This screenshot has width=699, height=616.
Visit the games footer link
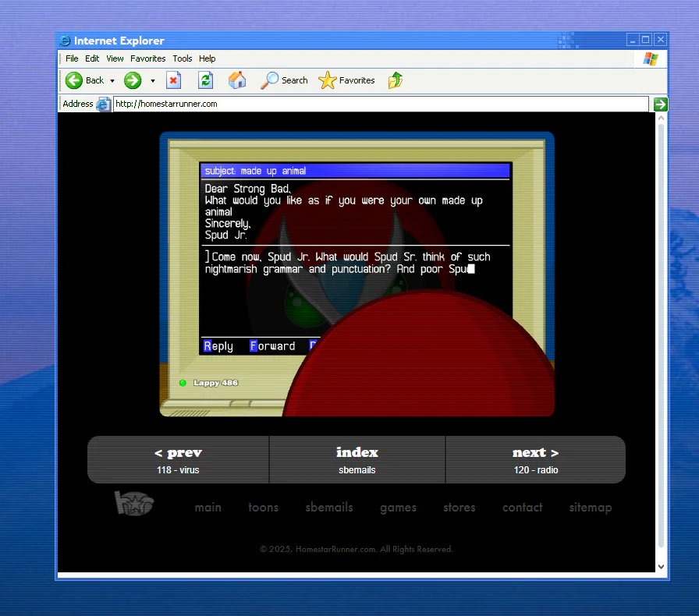(398, 508)
